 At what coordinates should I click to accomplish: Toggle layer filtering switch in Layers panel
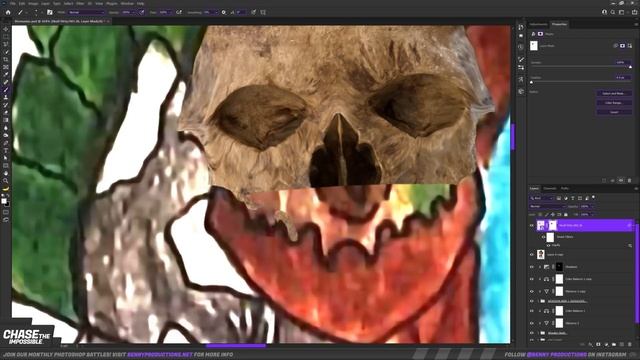point(593,198)
